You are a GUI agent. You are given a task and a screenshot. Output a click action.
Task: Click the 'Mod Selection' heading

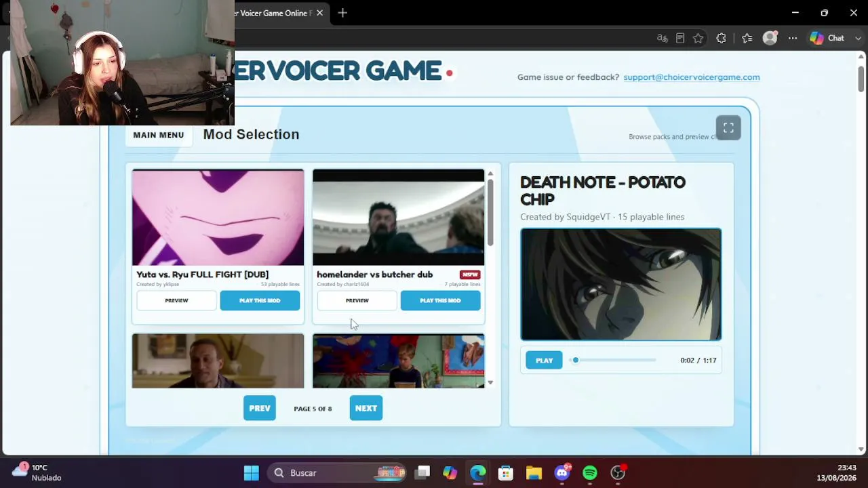coord(252,134)
